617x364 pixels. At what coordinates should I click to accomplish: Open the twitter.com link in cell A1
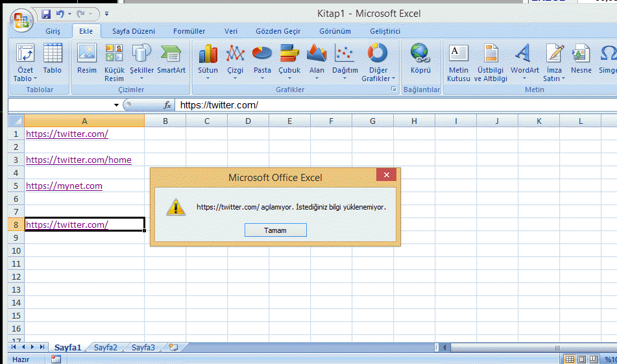(x=67, y=134)
